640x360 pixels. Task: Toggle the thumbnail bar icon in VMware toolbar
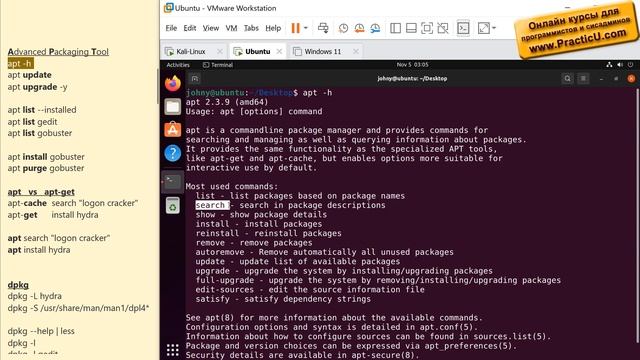point(411,28)
